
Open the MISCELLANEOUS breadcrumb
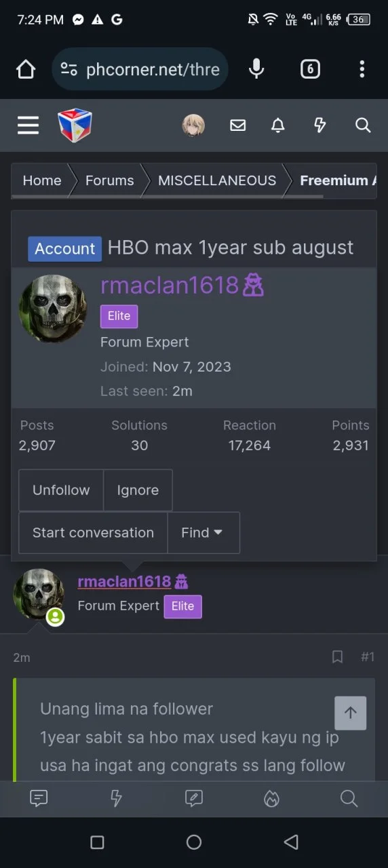tap(217, 180)
